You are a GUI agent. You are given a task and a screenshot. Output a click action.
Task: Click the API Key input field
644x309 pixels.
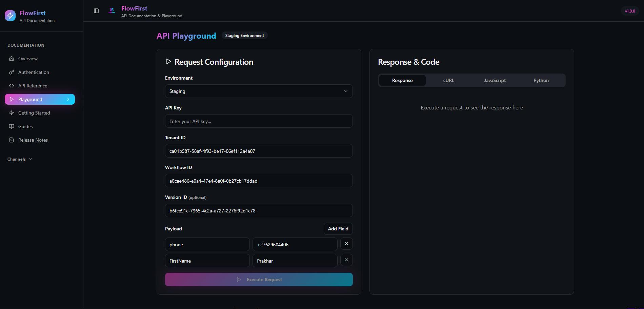258,121
